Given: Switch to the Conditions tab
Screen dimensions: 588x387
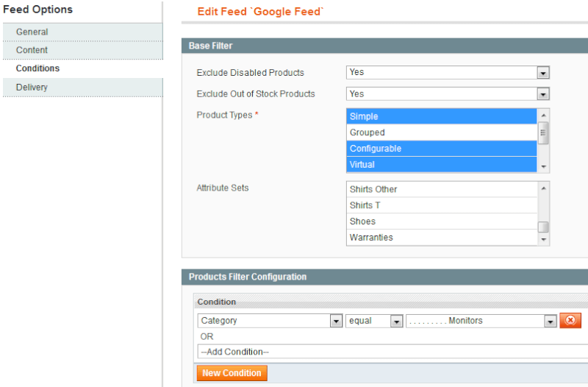Looking at the screenshot, I should tap(83, 68).
